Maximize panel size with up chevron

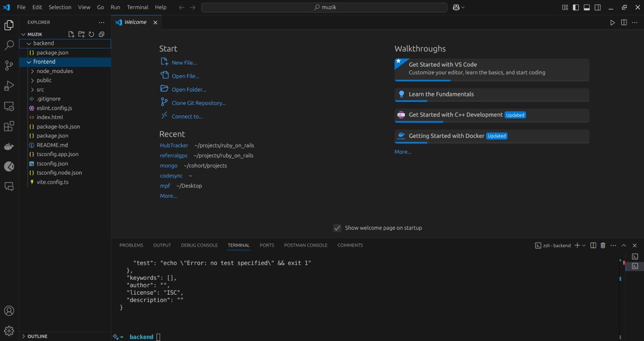tap(625, 245)
